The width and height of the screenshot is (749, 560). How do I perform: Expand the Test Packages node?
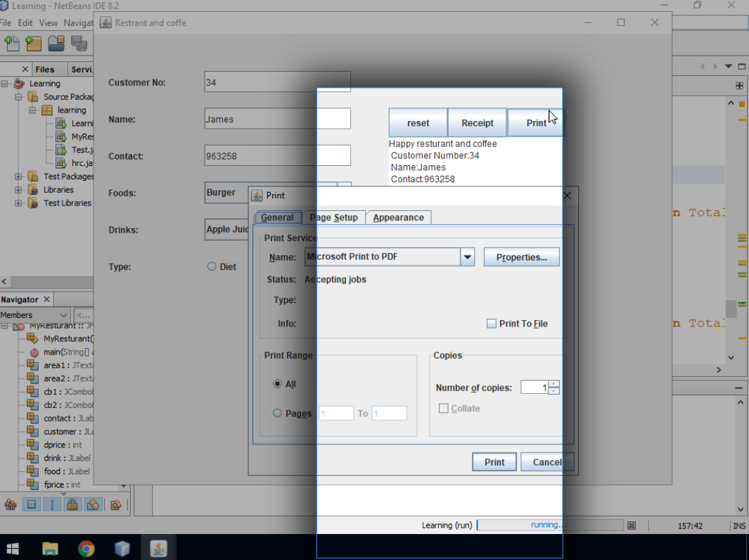pyautogui.click(x=18, y=177)
